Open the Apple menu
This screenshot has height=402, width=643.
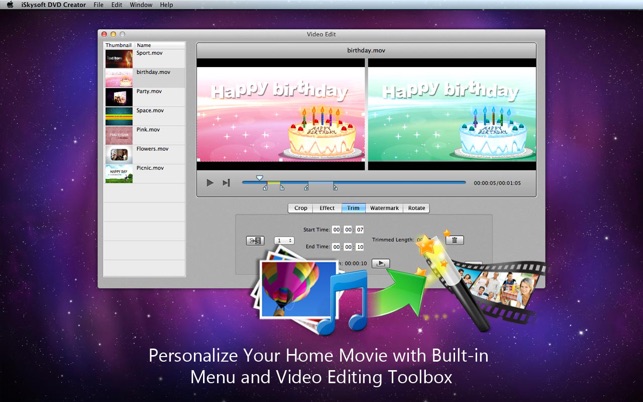pos(10,5)
